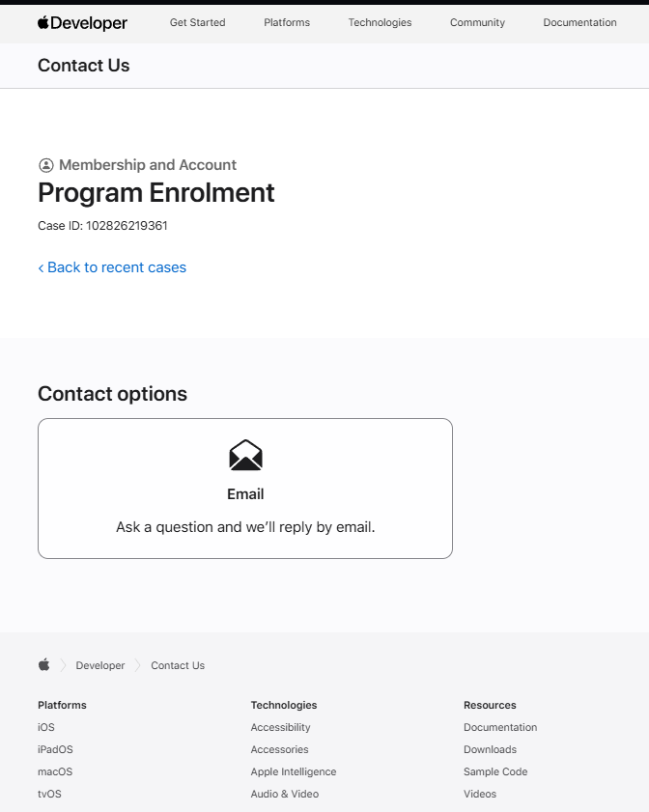Go back to recent cases

point(112,267)
